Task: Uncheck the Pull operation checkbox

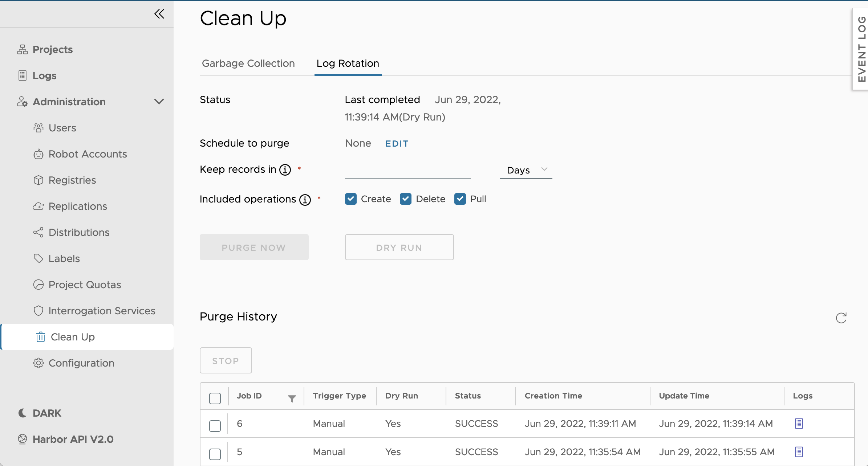Action: tap(460, 199)
